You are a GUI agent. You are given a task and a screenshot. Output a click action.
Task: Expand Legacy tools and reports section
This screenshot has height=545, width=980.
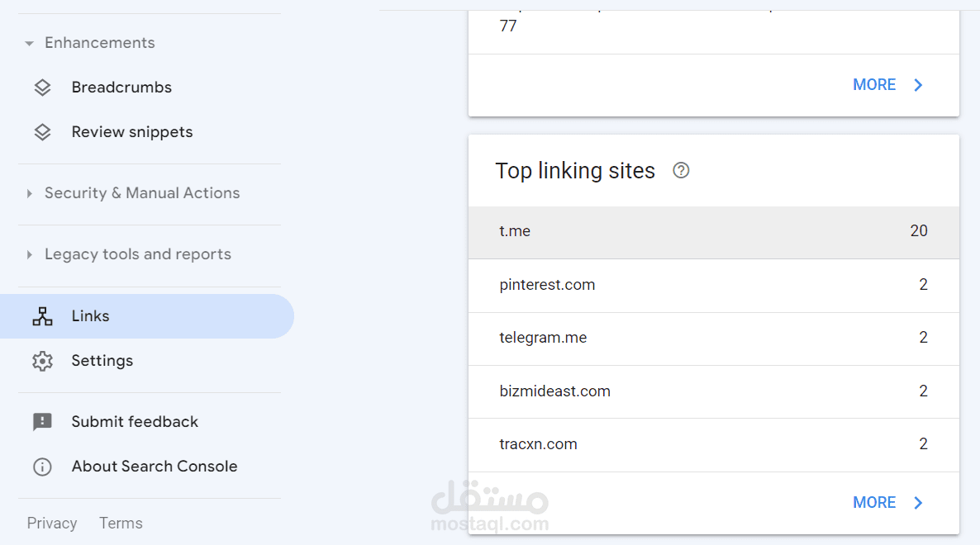(30, 254)
